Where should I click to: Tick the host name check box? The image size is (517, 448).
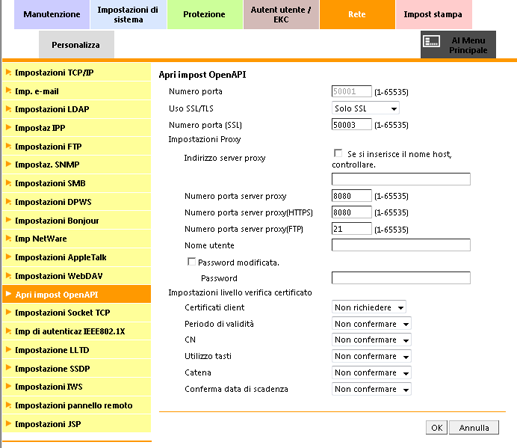tap(338, 153)
